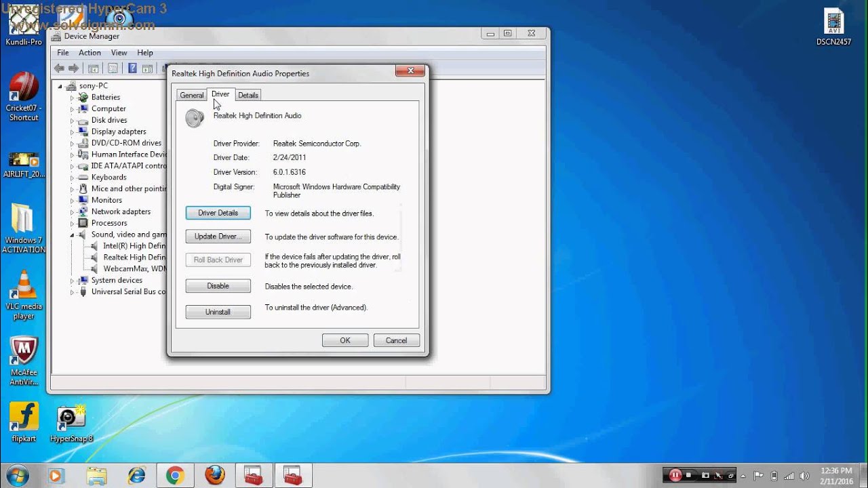868x488 pixels.
Task: Expand the Batteries tree node
Action: 72,98
